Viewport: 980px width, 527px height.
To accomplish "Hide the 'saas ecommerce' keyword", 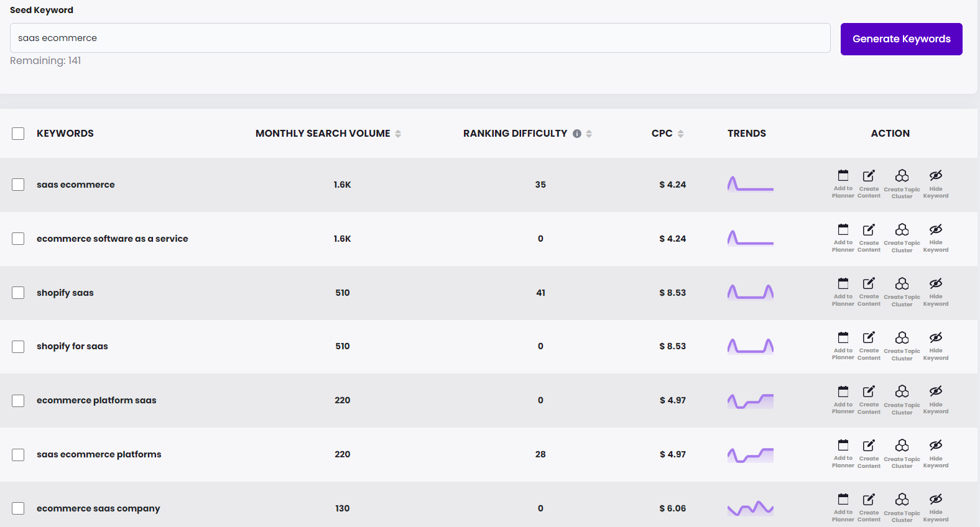I will coord(936,184).
